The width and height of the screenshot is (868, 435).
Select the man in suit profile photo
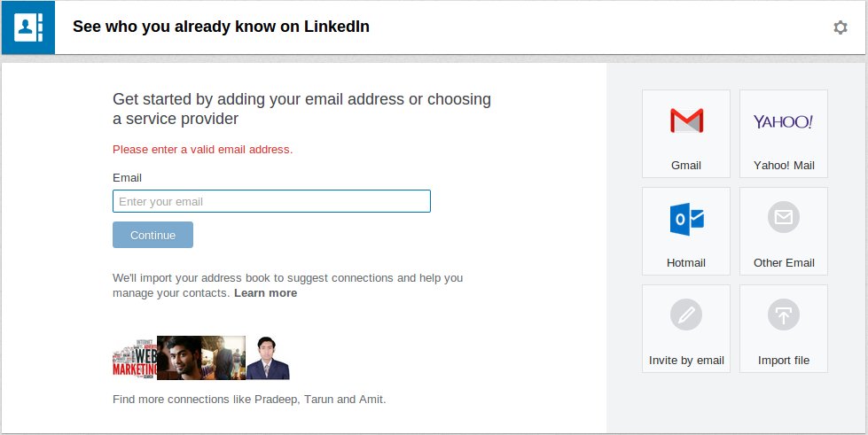268,358
